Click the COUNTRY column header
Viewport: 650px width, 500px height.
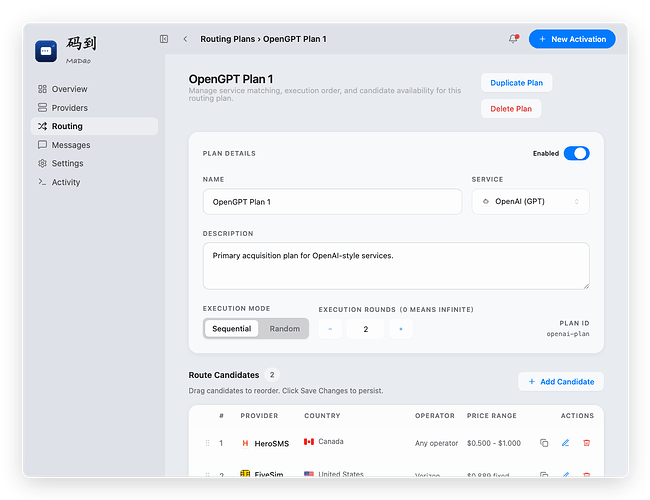coord(322,416)
